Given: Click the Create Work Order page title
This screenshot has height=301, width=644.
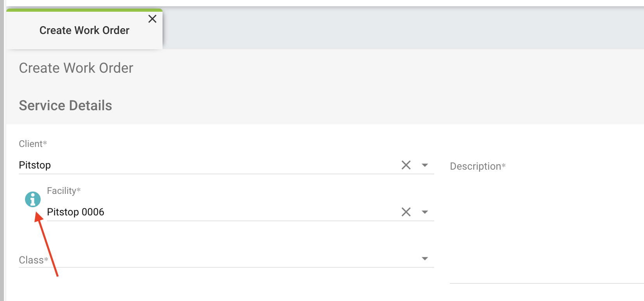Looking at the screenshot, I should pos(76,68).
